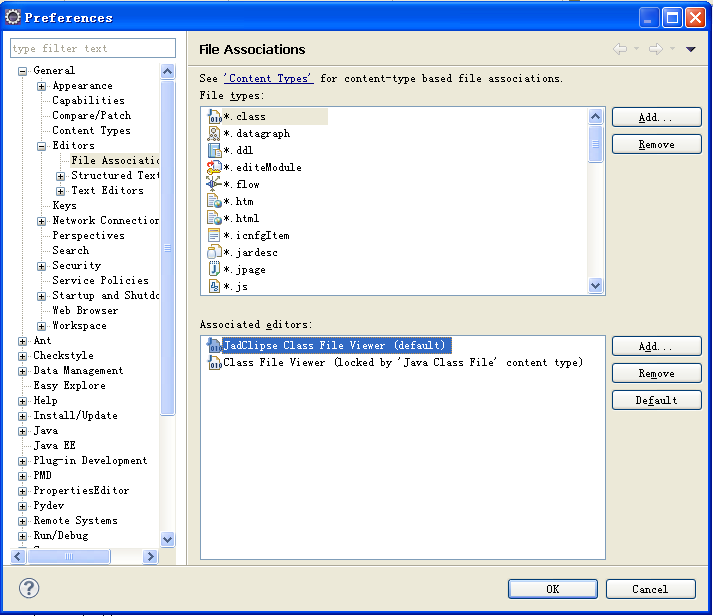
Task: Select Compare/Patch in the tree
Action: 91,115
